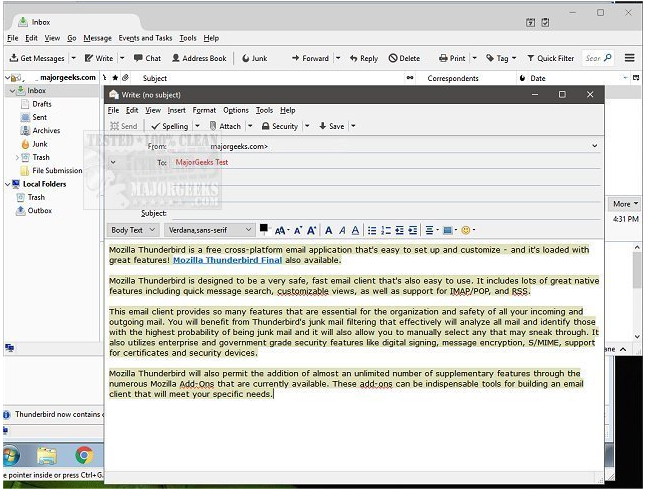The height and width of the screenshot is (493, 645).
Task: Open font size AA dropdown
Action: point(282,230)
